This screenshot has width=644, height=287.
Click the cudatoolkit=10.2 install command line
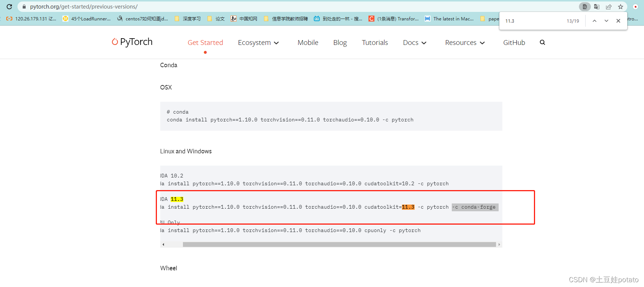tap(305, 183)
